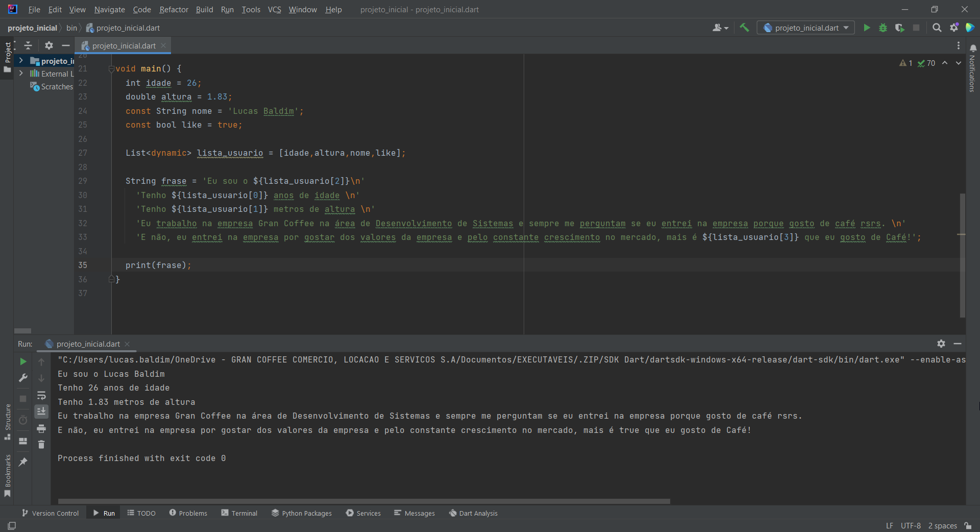Open Python Packages tool window
The image size is (980, 532).
coord(302,513)
